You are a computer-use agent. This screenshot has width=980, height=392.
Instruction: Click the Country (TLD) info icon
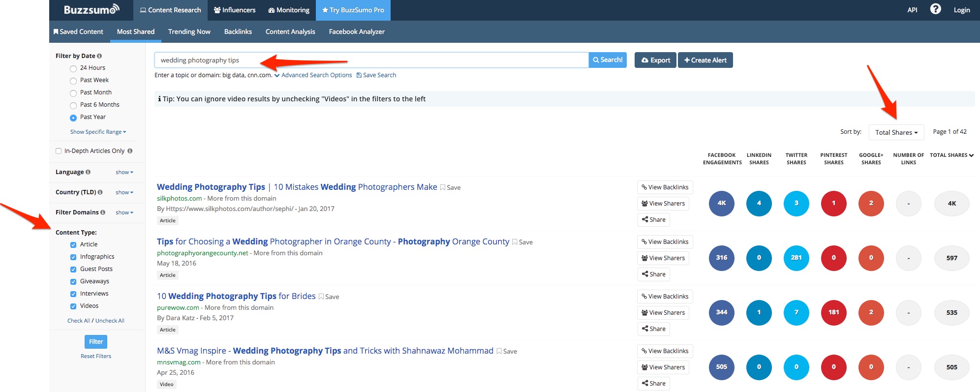[100, 192]
